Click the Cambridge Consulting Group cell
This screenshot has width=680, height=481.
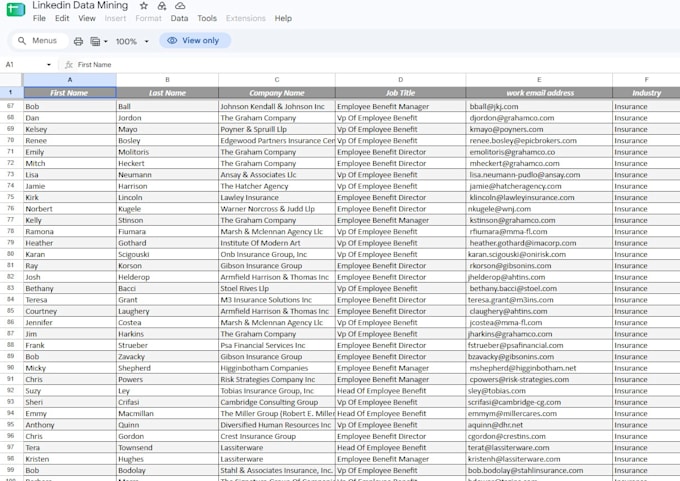coord(277,402)
